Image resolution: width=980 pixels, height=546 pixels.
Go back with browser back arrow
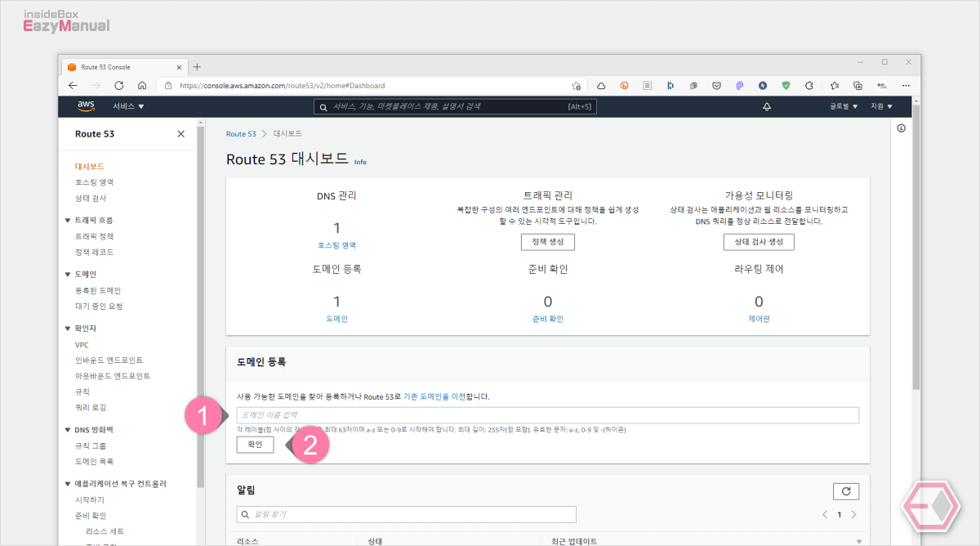pyautogui.click(x=73, y=85)
